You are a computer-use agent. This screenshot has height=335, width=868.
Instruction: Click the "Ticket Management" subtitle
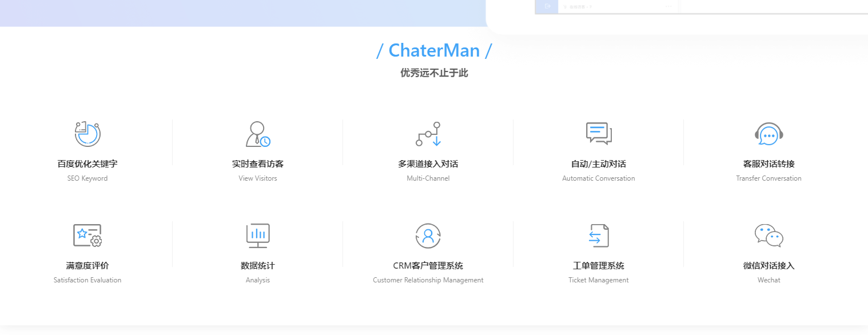(599, 280)
